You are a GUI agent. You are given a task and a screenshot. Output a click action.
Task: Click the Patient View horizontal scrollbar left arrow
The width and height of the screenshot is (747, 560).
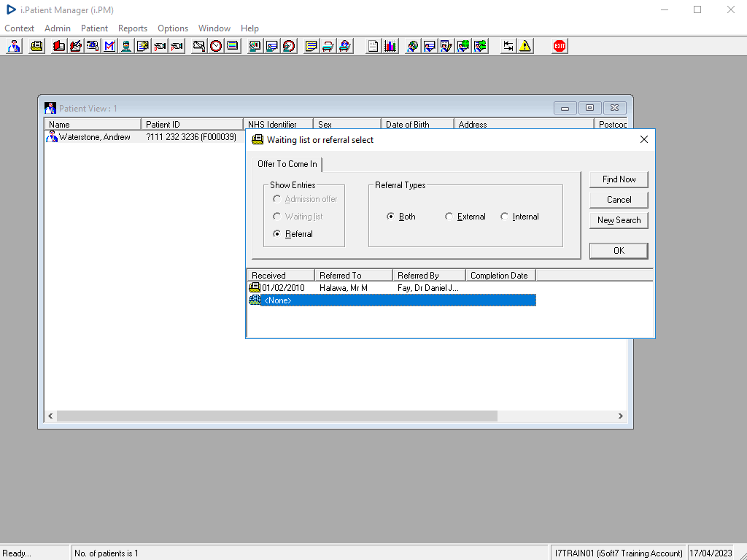(50, 416)
